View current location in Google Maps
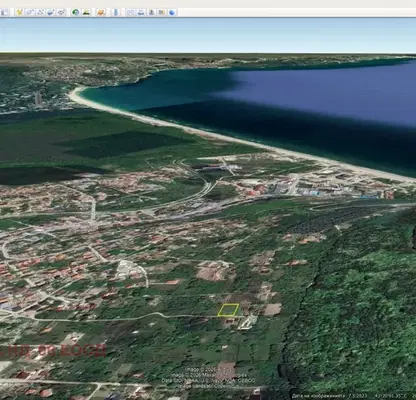Screen dimensions: 416x400 click(x=162, y=12)
